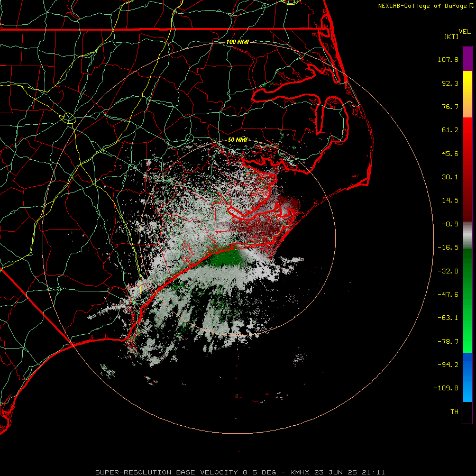Viewport: 476px width, 476px height.
Task: Click the 92.3 legend value
Action: [450, 83]
